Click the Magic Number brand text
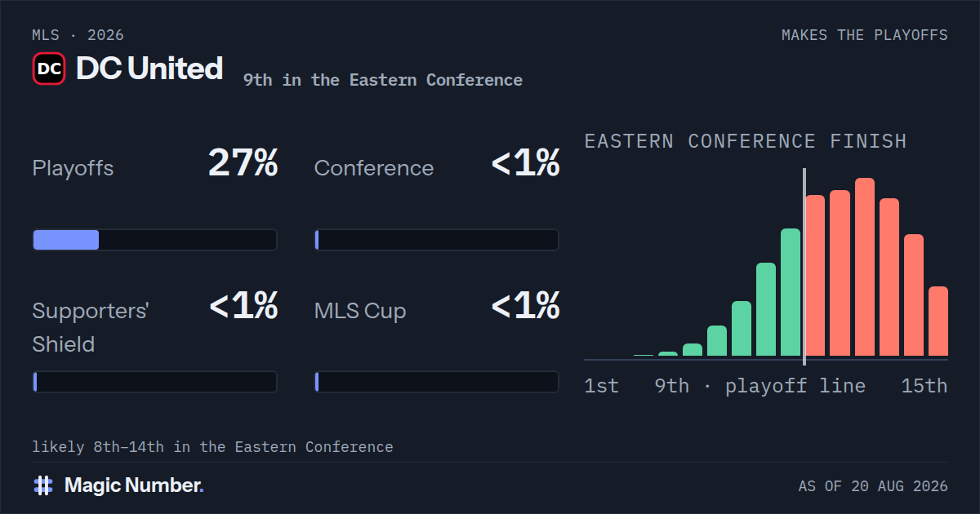Image resolution: width=980 pixels, height=514 pixels. pyautogui.click(x=134, y=485)
